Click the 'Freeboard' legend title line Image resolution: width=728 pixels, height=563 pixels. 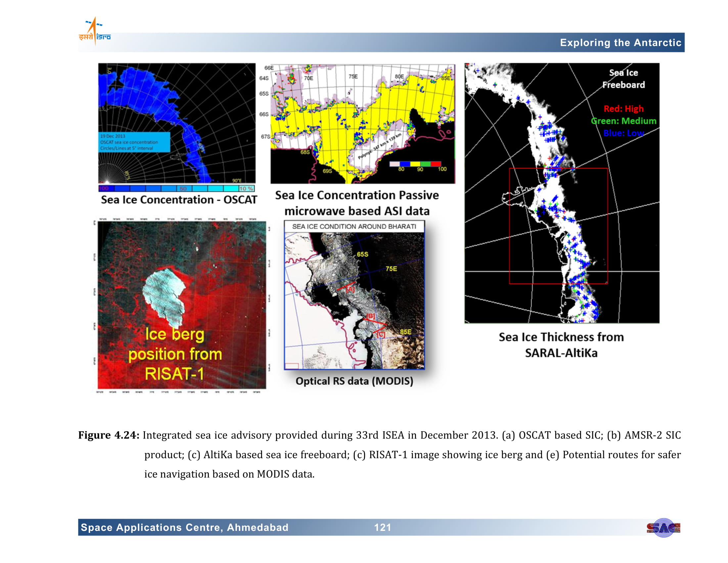[x=623, y=85]
